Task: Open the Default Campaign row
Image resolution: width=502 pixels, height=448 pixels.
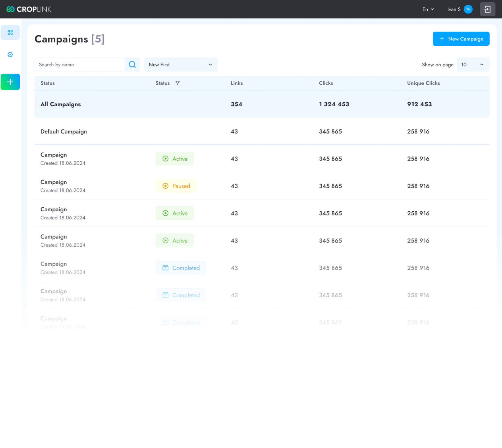Action: [x=63, y=132]
